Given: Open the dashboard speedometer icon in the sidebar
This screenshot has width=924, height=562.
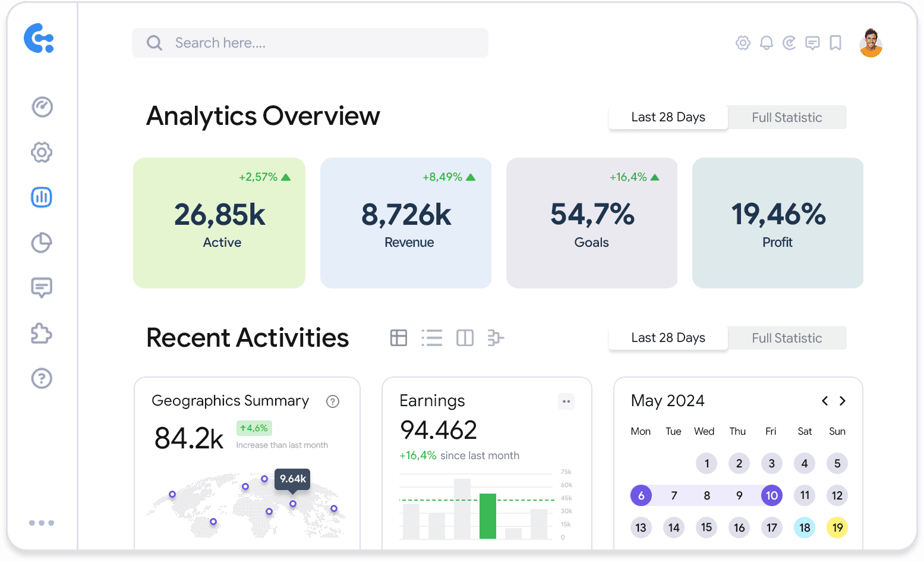Looking at the screenshot, I should (x=41, y=107).
